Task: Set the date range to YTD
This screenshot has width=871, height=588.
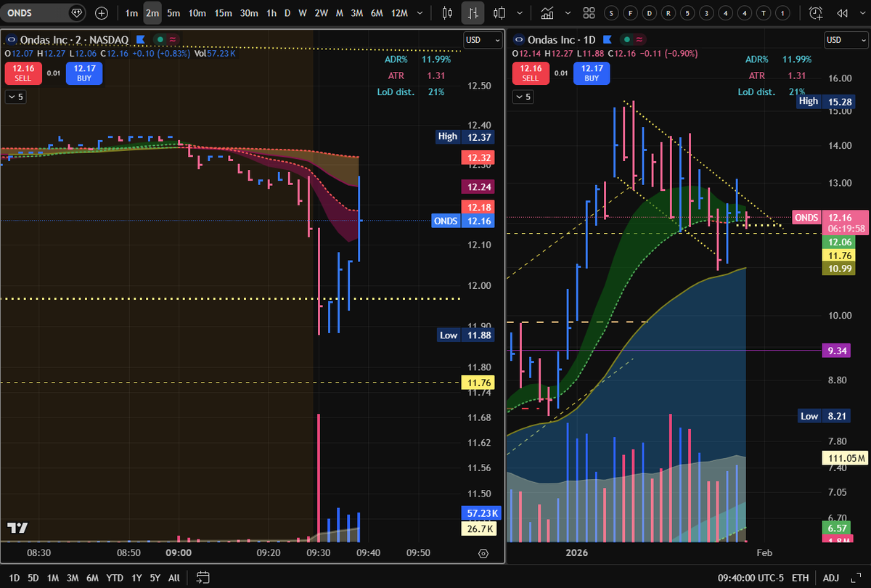Action: click(x=115, y=578)
